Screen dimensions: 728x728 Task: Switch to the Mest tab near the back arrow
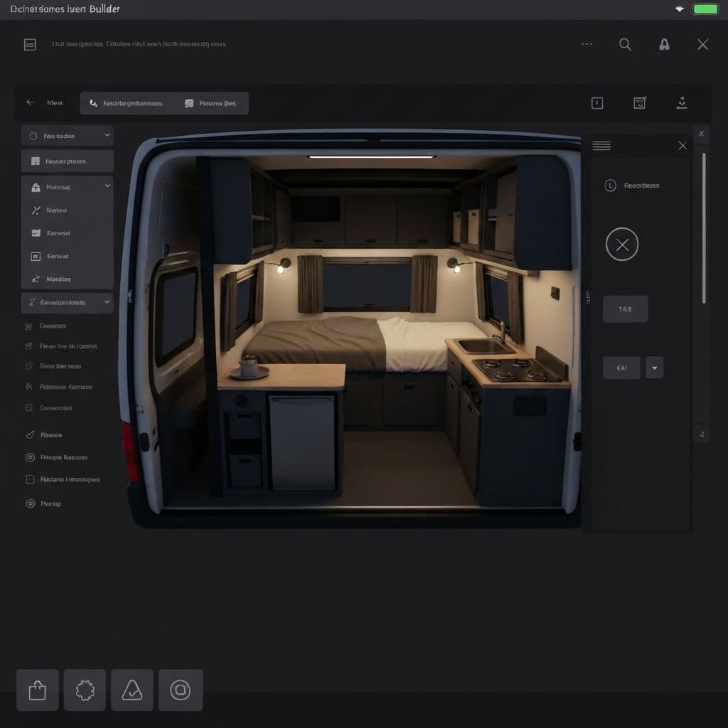pyautogui.click(x=54, y=102)
